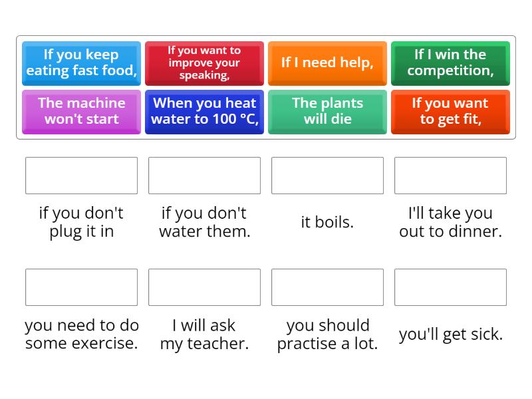Select the 'If you keep eating fast food,' tile
Screen dimensions: 532x399
pos(81,63)
